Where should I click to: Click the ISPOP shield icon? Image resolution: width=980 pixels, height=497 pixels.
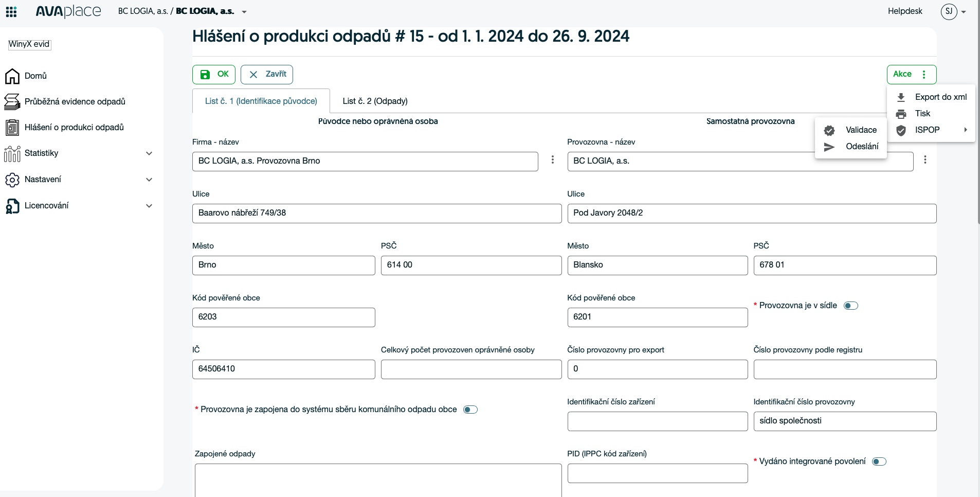coord(901,130)
